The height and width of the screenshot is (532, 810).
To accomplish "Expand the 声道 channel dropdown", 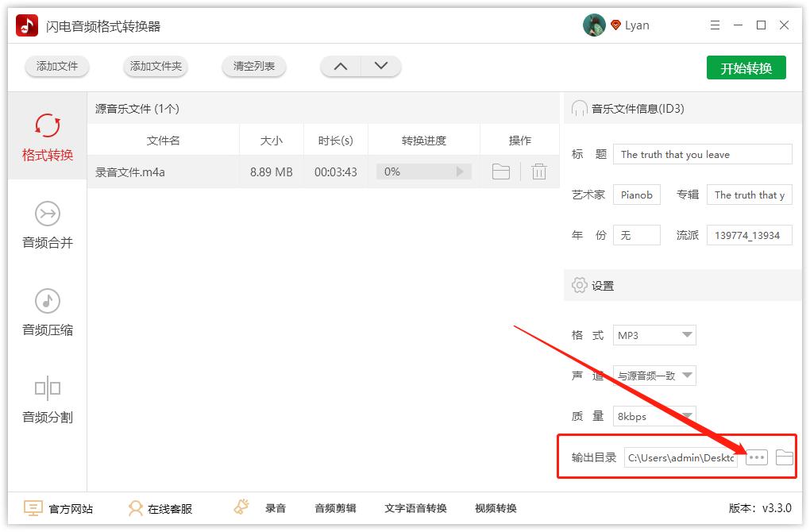I will click(x=654, y=376).
